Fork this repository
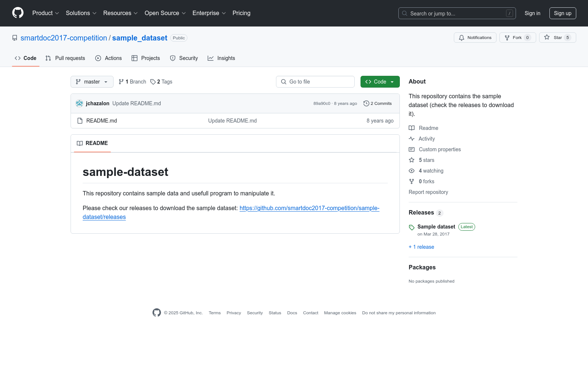The width and height of the screenshot is (588, 368). (518, 38)
